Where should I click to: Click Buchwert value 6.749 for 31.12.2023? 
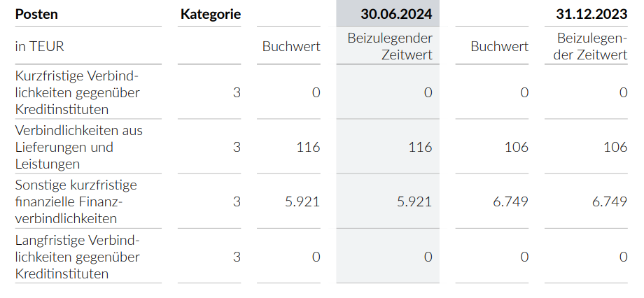[x=511, y=201]
